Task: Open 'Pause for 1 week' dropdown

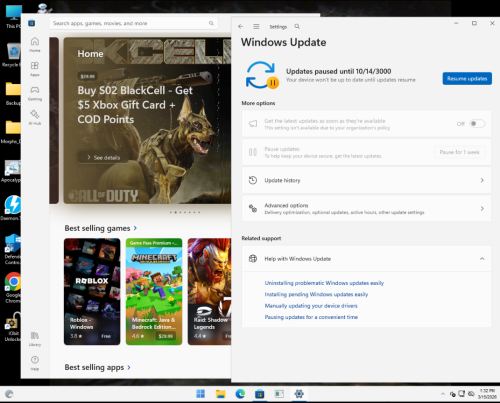Action: [x=460, y=152]
